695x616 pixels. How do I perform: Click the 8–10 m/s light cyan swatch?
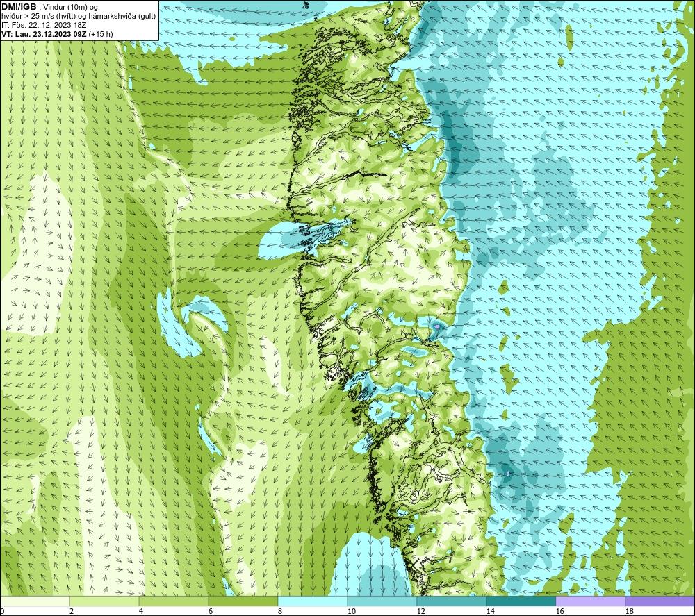pyautogui.click(x=313, y=601)
